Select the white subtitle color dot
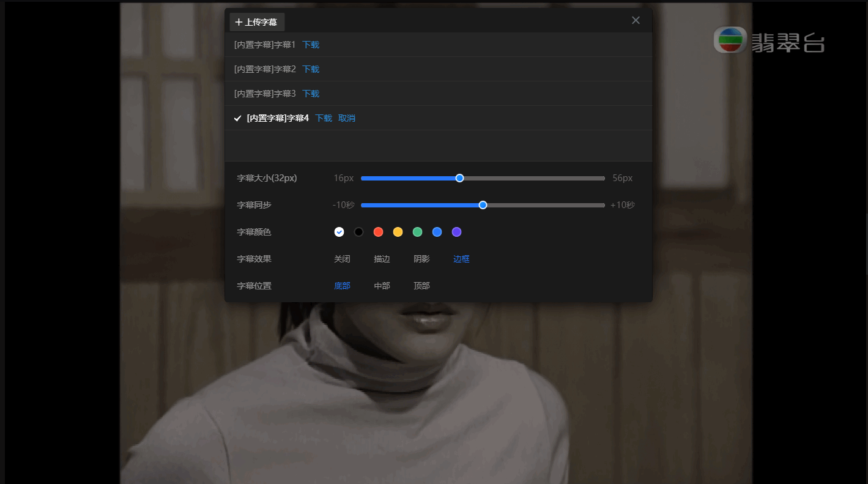 click(x=339, y=232)
